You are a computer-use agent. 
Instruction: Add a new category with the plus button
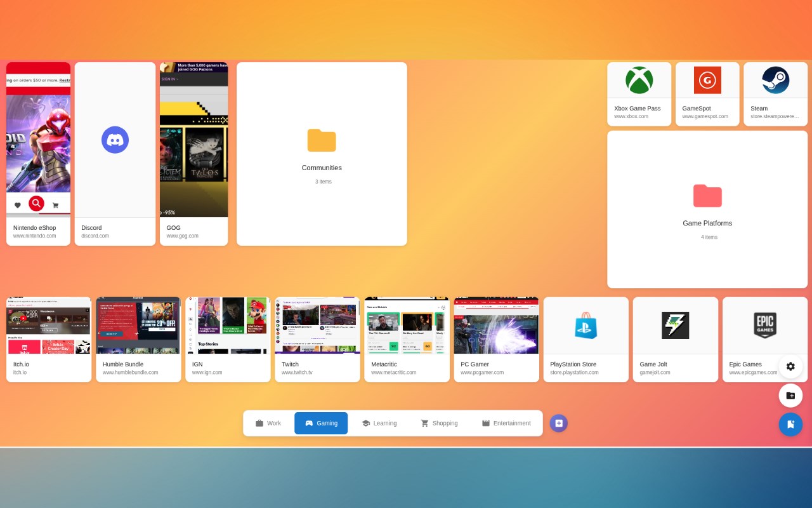[558, 423]
